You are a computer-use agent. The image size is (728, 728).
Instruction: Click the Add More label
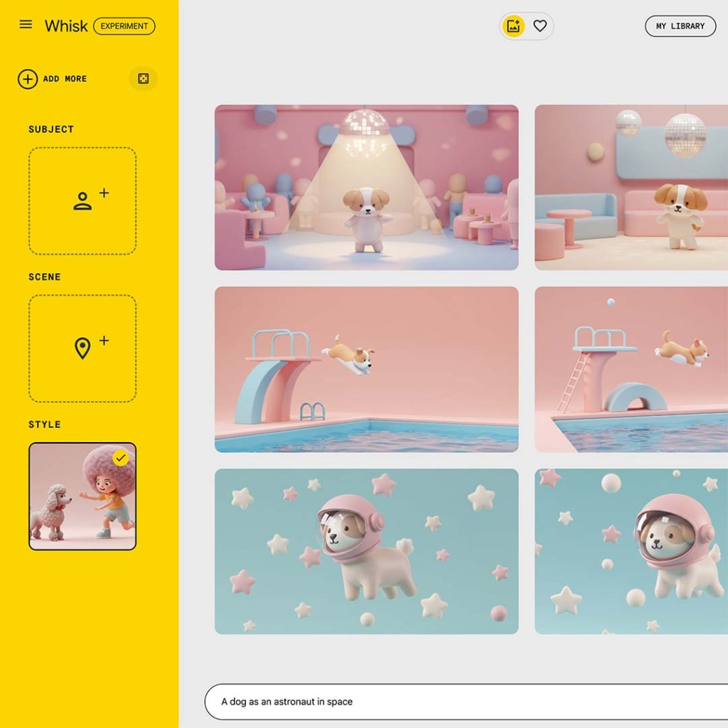(65, 79)
